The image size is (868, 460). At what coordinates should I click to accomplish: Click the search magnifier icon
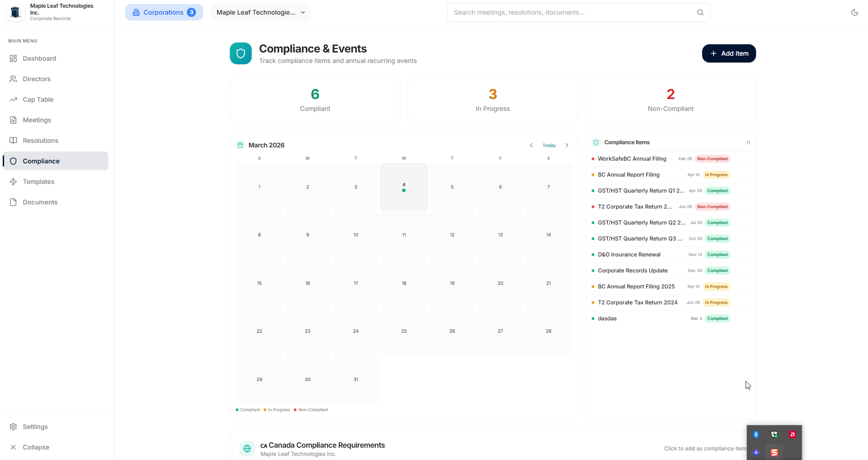(700, 12)
